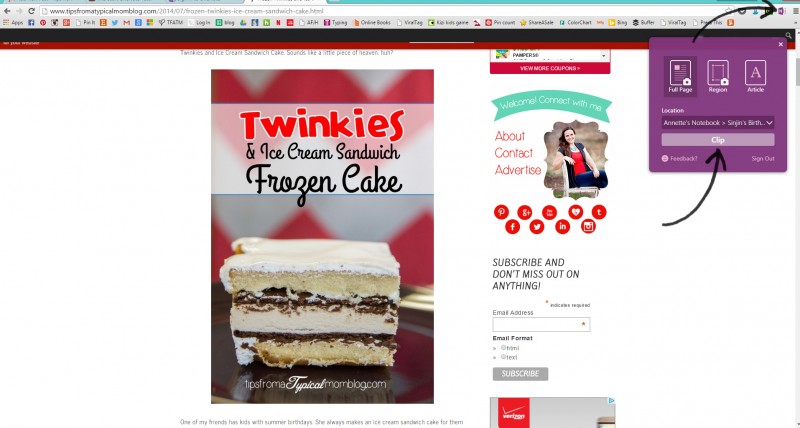The width and height of the screenshot is (800, 428).
Task: Choose the Region clip mode icon
Action: pyautogui.click(x=717, y=76)
